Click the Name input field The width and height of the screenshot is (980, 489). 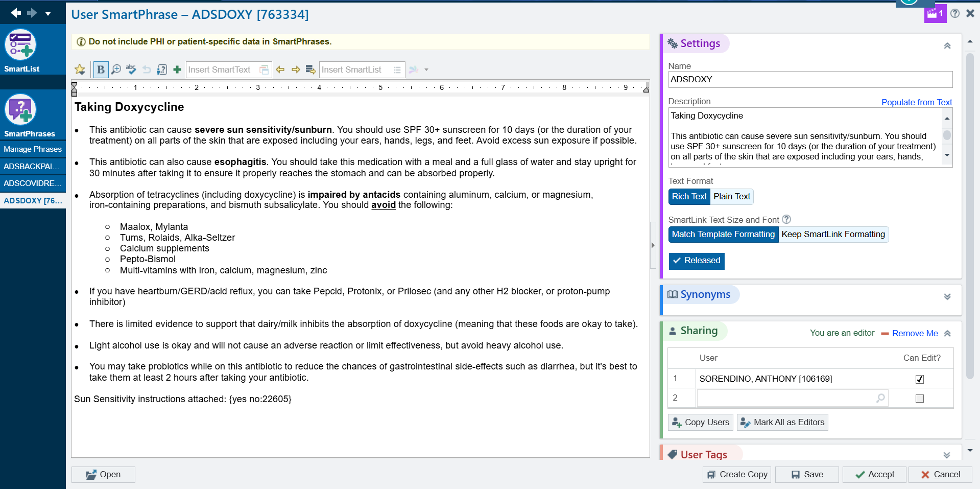(810, 79)
